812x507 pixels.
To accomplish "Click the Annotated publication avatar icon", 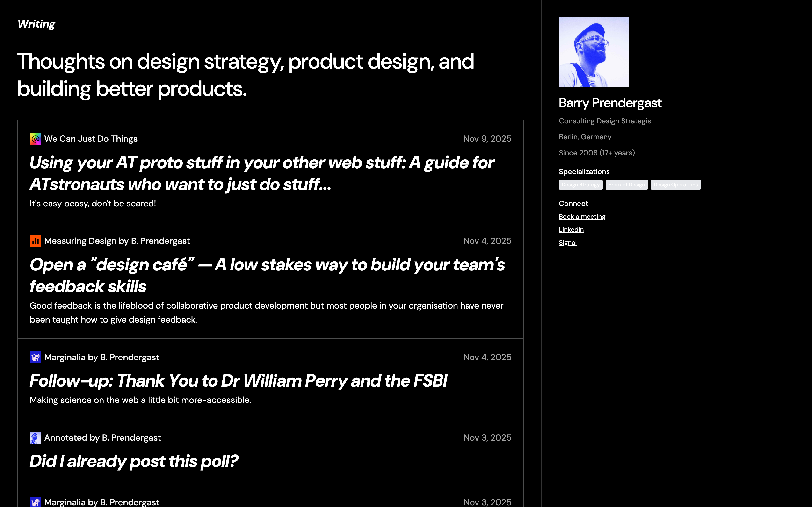I will tap(35, 437).
